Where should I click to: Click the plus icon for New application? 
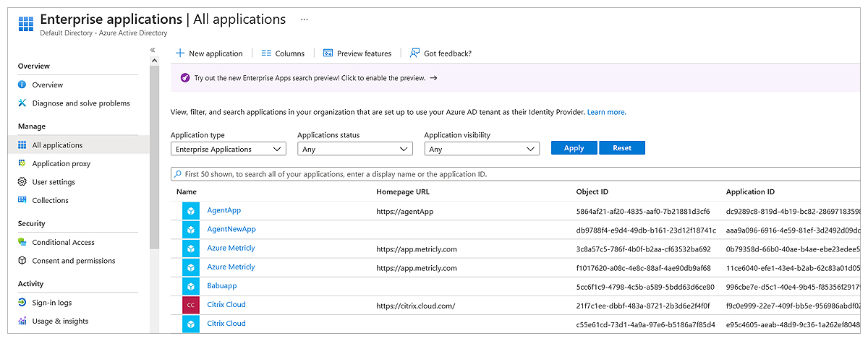180,53
